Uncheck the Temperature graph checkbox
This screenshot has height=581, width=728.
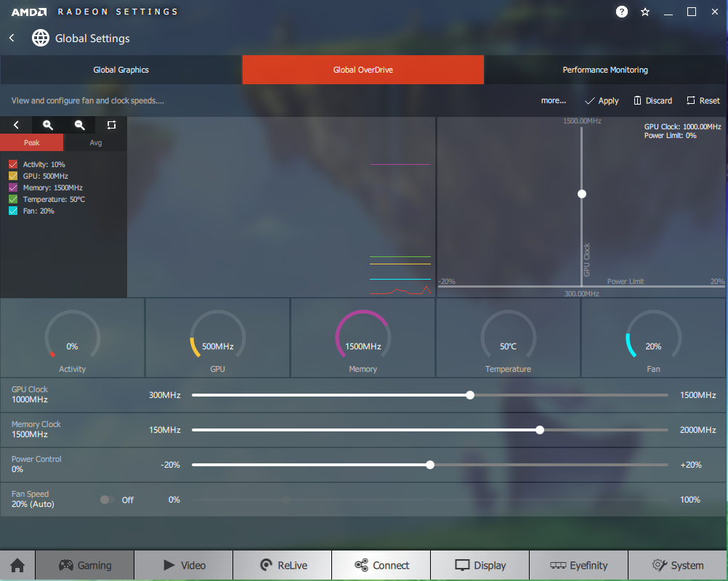[x=13, y=199]
